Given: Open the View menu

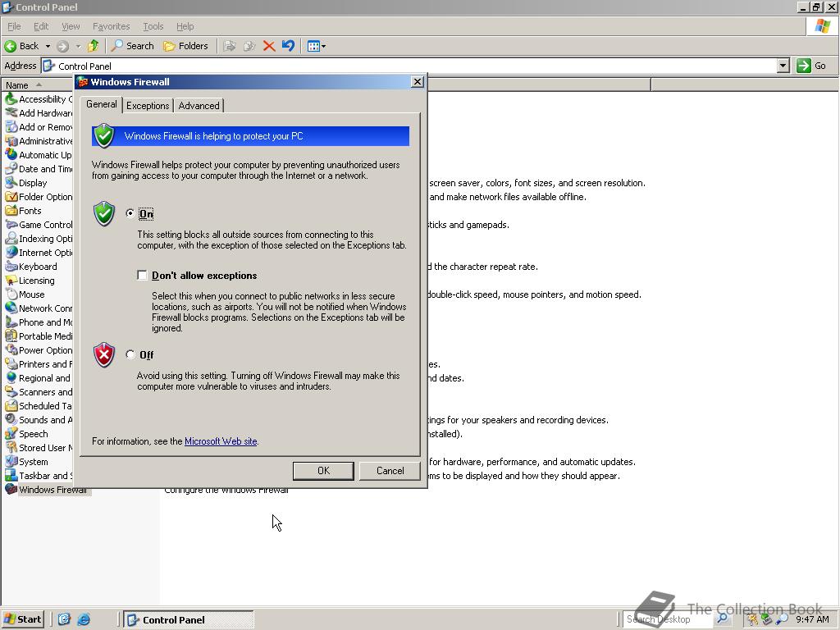Looking at the screenshot, I should point(71,26).
